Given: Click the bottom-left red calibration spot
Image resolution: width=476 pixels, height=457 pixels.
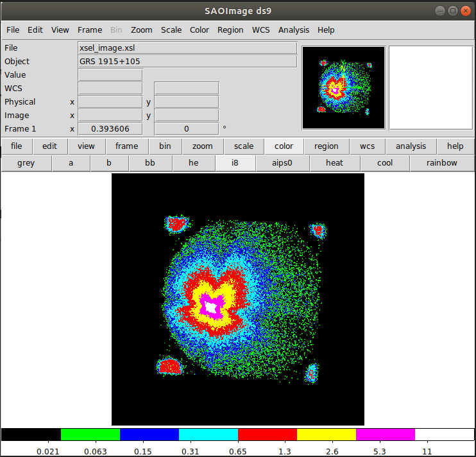Looking at the screenshot, I should (x=170, y=366).
